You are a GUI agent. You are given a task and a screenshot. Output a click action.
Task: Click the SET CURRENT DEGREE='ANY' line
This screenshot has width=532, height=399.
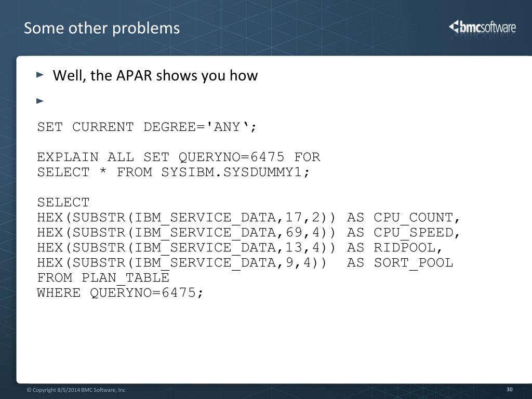pos(147,127)
